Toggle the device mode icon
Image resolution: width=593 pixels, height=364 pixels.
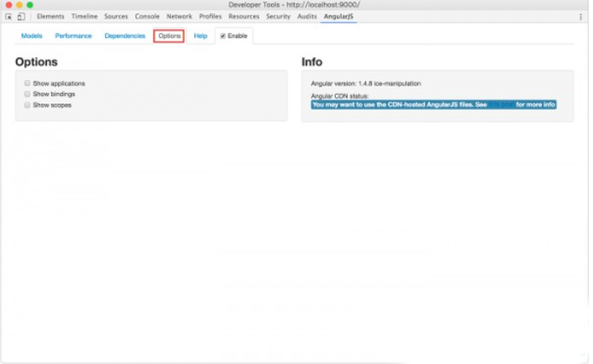tap(21, 16)
